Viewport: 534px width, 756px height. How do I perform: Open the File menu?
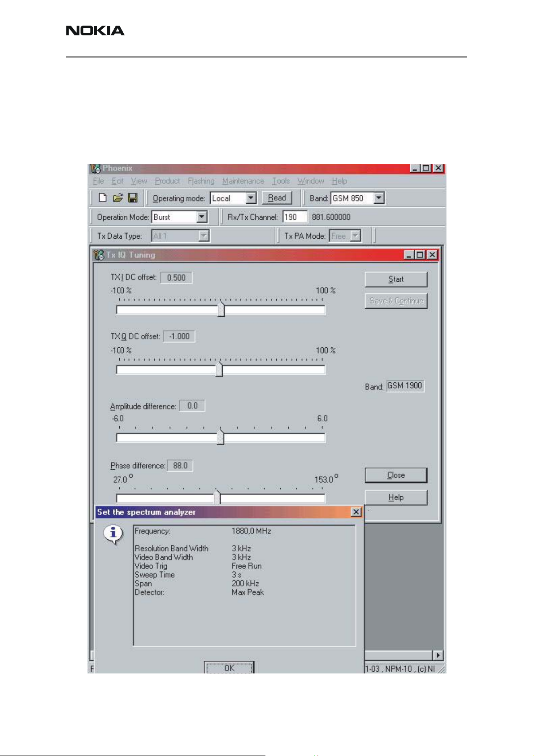pyautogui.click(x=99, y=181)
